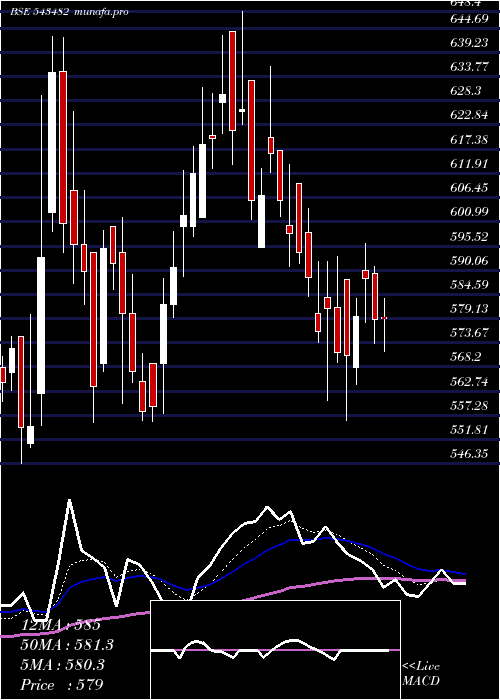The width and height of the screenshot is (500, 700).
Task: Select the 546.35 price axis label
Action: [x=469, y=454]
